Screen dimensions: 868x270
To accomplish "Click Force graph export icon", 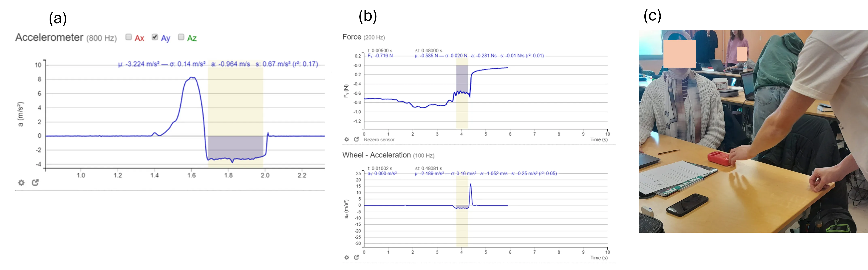I will [x=357, y=139].
